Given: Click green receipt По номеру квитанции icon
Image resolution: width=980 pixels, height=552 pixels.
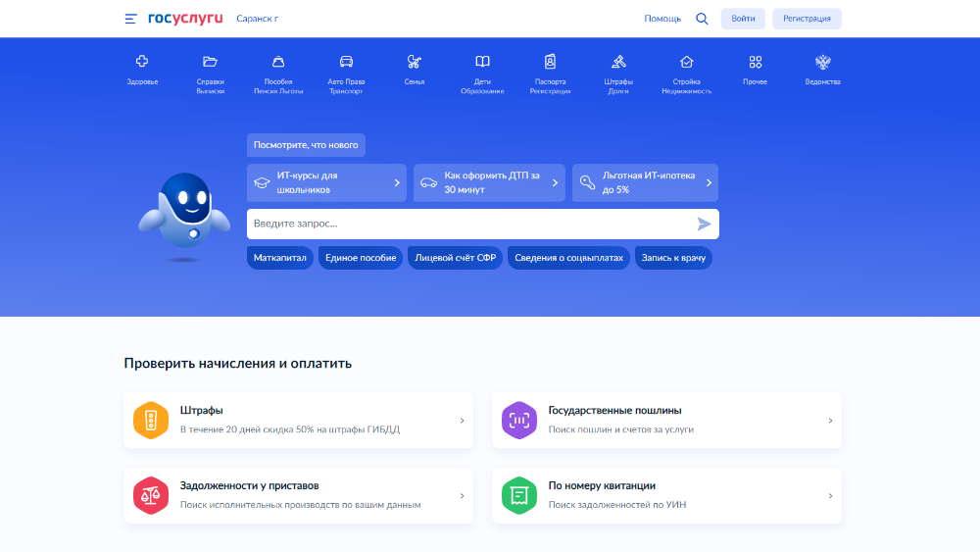Looking at the screenshot, I should tap(518, 496).
